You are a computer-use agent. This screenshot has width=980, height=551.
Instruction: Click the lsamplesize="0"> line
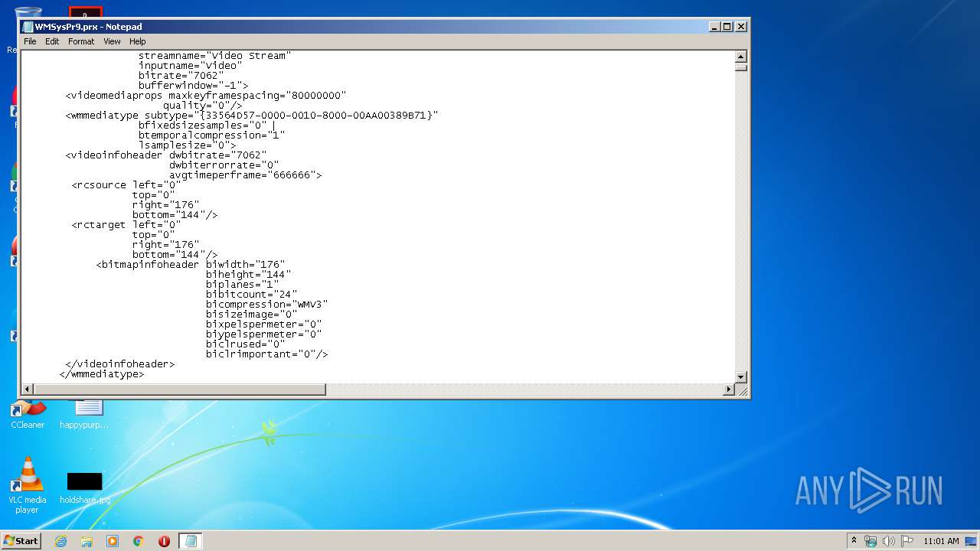coord(187,145)
